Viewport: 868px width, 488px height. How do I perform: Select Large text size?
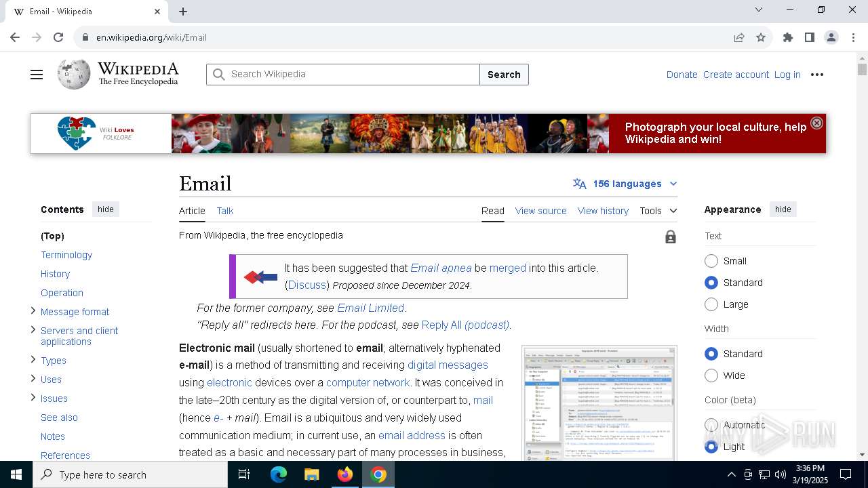[x=711, y=304]
